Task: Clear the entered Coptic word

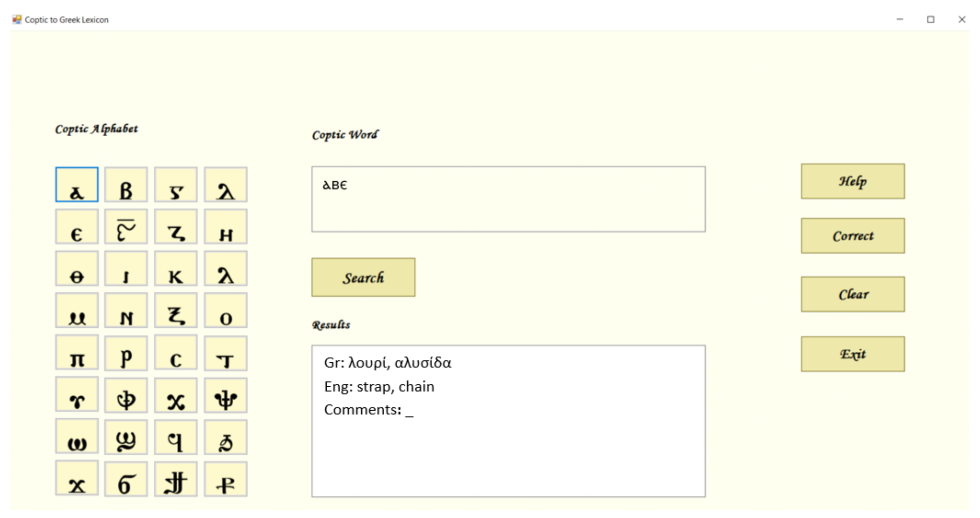Action: tap(853, 294)
